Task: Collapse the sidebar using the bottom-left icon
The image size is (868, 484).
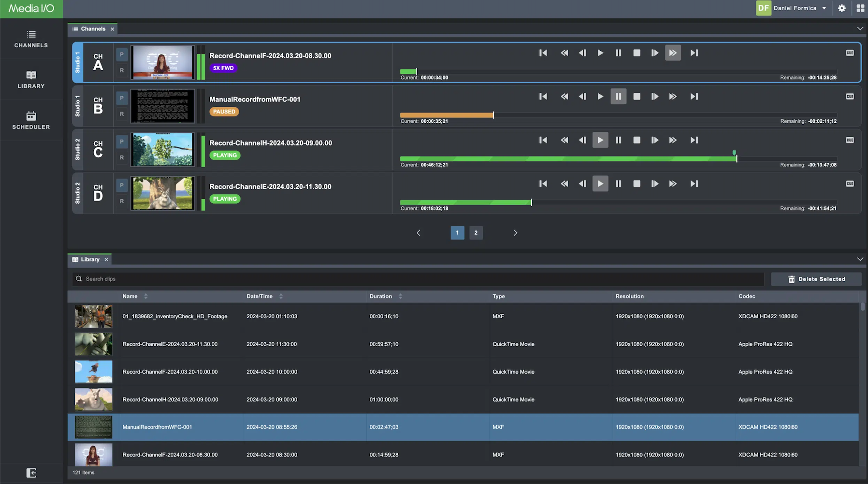Action: tap(31, 473)
